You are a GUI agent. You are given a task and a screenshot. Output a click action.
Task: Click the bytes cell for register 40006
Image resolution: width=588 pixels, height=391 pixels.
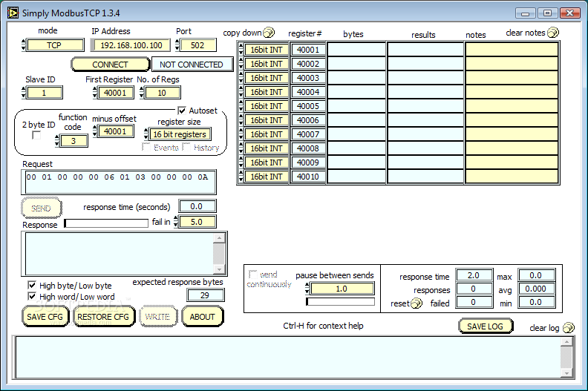click(356, 120)
